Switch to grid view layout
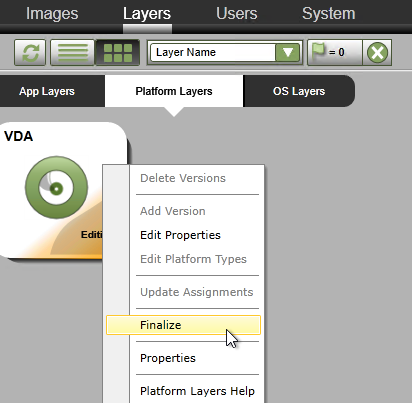Viewport: 412px width, 403px height. [x=118, y=53]
